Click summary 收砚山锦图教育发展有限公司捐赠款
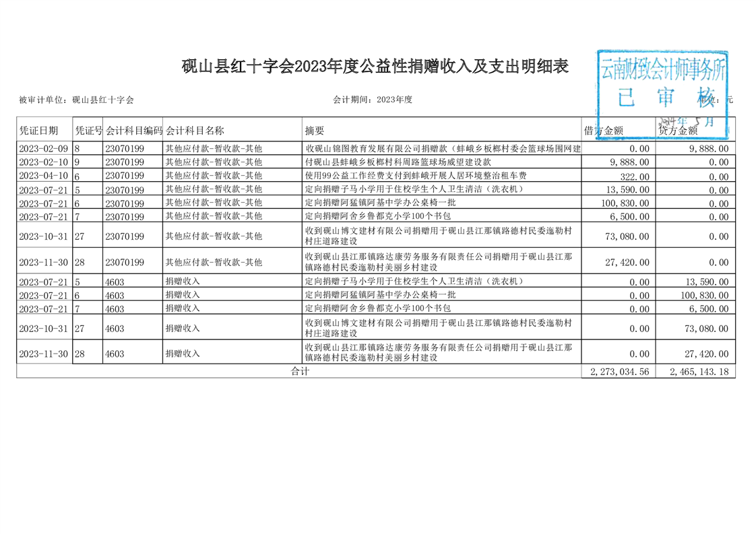 point(443,149)
